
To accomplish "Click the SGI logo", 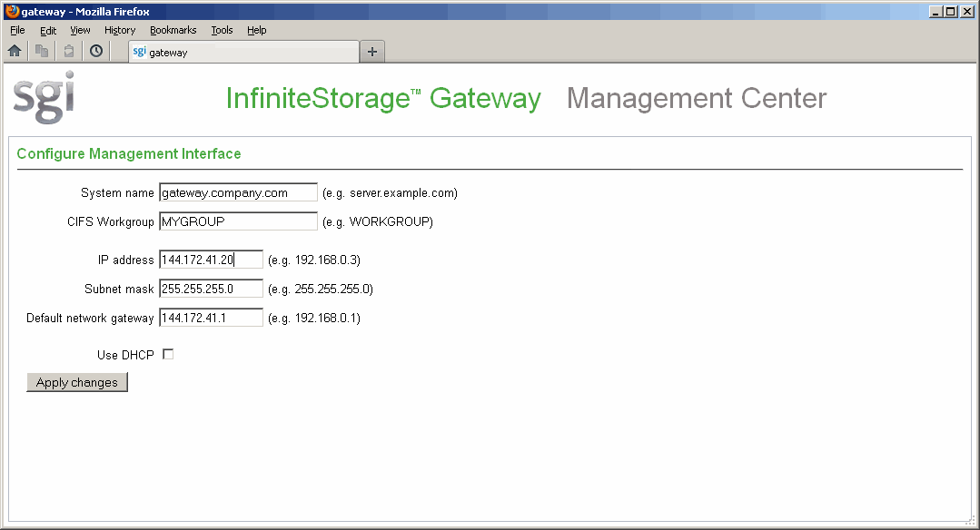I will [44, 97].
